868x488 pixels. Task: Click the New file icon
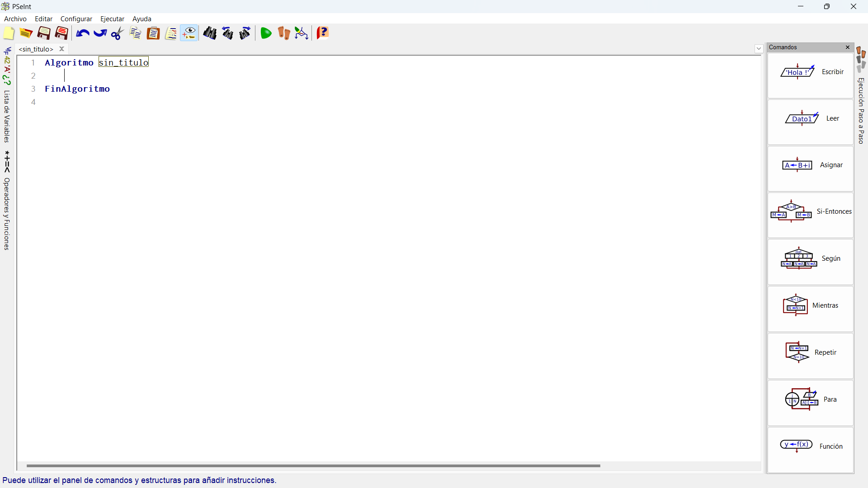coord(9,33)
